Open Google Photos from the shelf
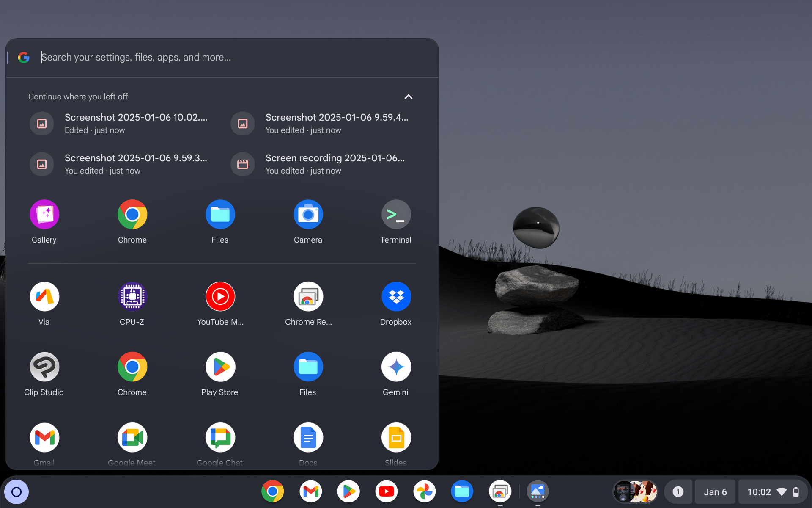This screenshot has height=508, width=812. coord(424,491)
